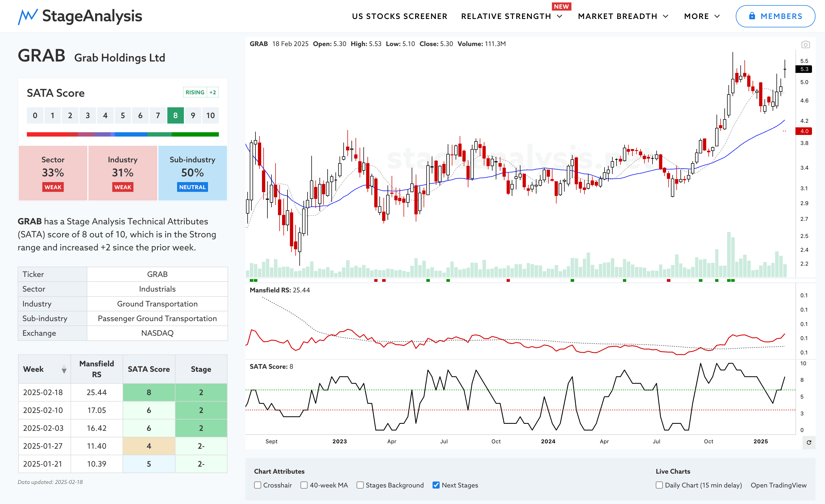Uncheck the Next Stages checkbox

click(x=436, y=485)
